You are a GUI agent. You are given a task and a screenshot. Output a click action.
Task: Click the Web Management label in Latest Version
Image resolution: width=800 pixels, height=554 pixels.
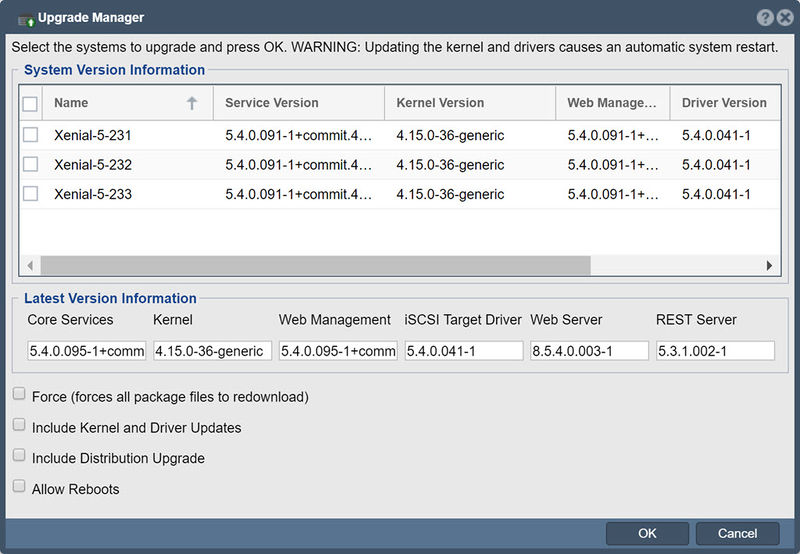335,320
